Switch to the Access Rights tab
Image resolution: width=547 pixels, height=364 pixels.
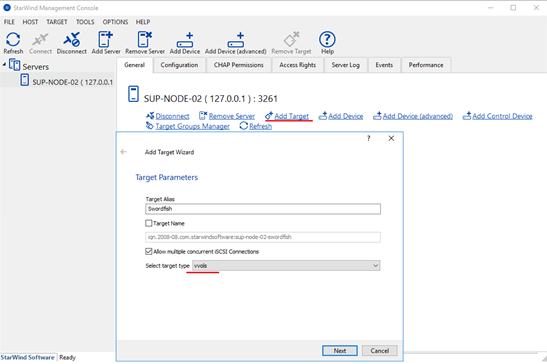click(x=298, y=65)
